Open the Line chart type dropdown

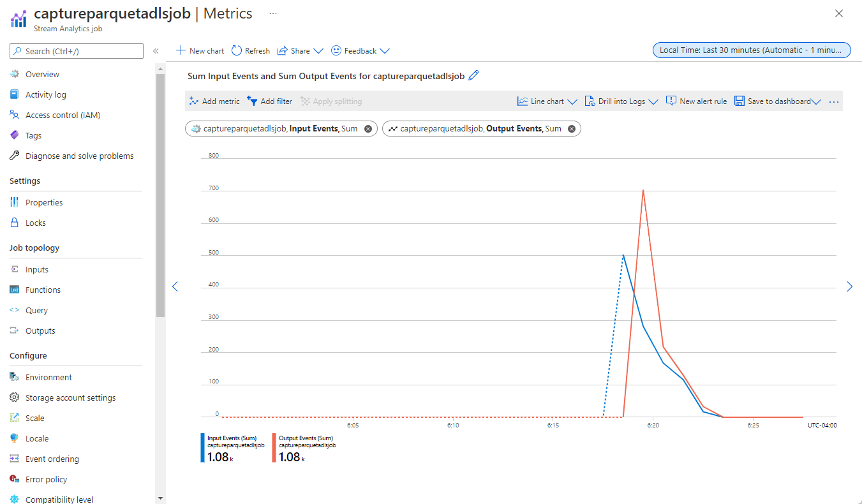tap(547, 101)
